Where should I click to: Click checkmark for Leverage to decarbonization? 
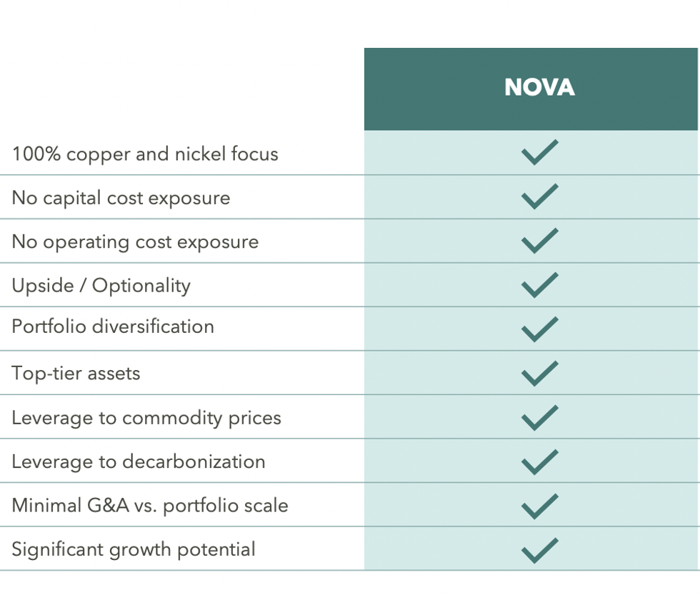[539, 461]
